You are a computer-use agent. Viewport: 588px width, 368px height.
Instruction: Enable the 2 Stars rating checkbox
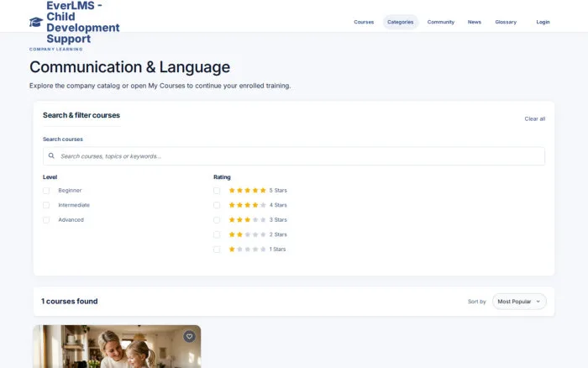click(217, 234)
